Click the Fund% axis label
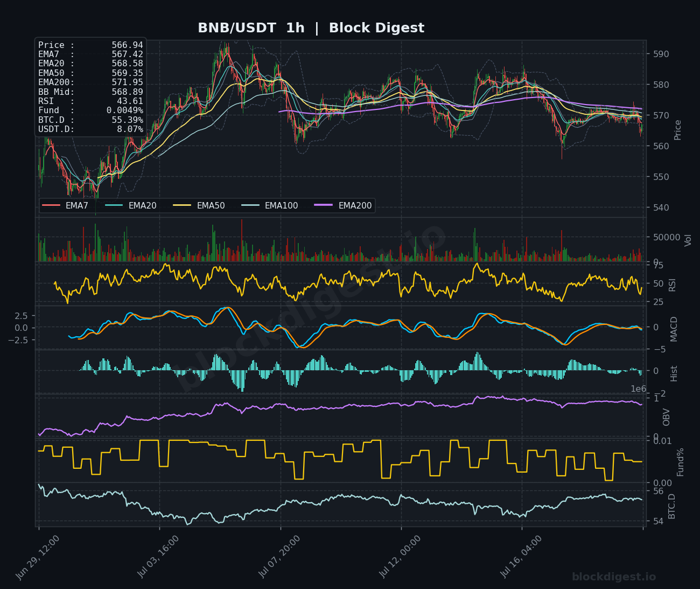 click(x=681, y=462)
